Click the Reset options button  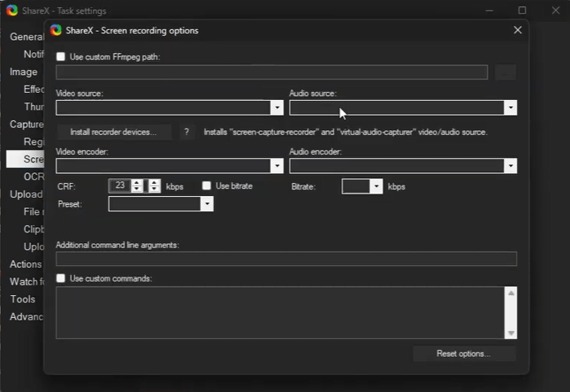tap(463, 354)
